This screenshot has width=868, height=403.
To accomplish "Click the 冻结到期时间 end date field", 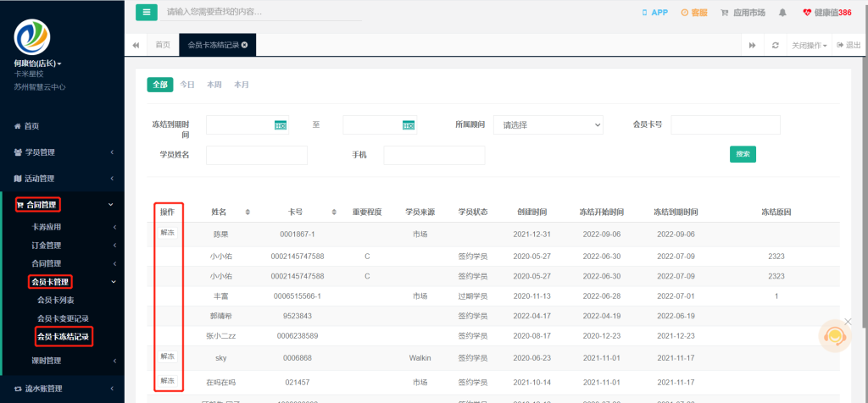I will coord(380,125).
